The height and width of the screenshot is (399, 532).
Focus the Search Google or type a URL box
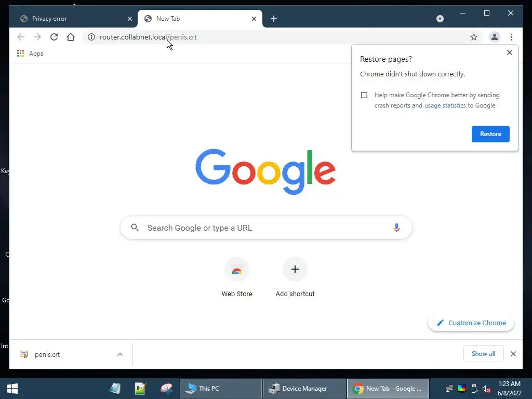pyautogui.click(x=266, y=228)
